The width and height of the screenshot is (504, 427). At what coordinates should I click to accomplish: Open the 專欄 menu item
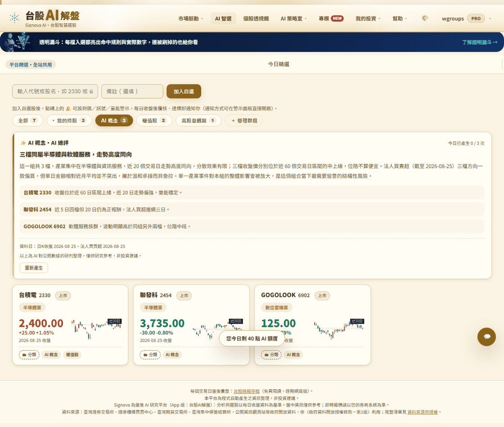point(324,18)
